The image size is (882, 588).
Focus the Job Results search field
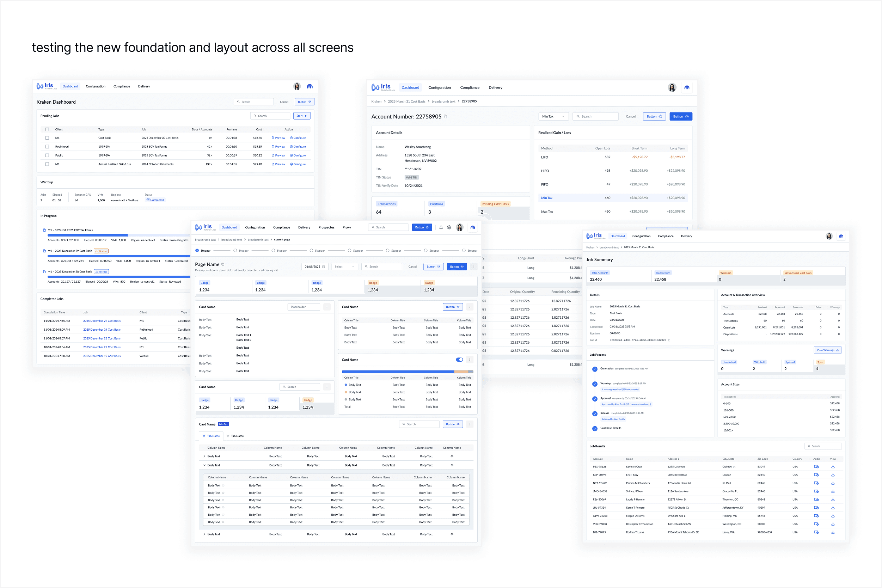pyautogui.click(x=823, y=446)
